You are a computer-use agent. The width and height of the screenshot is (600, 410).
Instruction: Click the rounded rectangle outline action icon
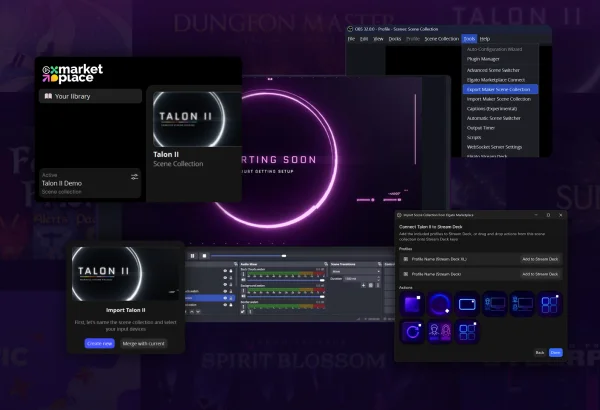tap(467, 304)
